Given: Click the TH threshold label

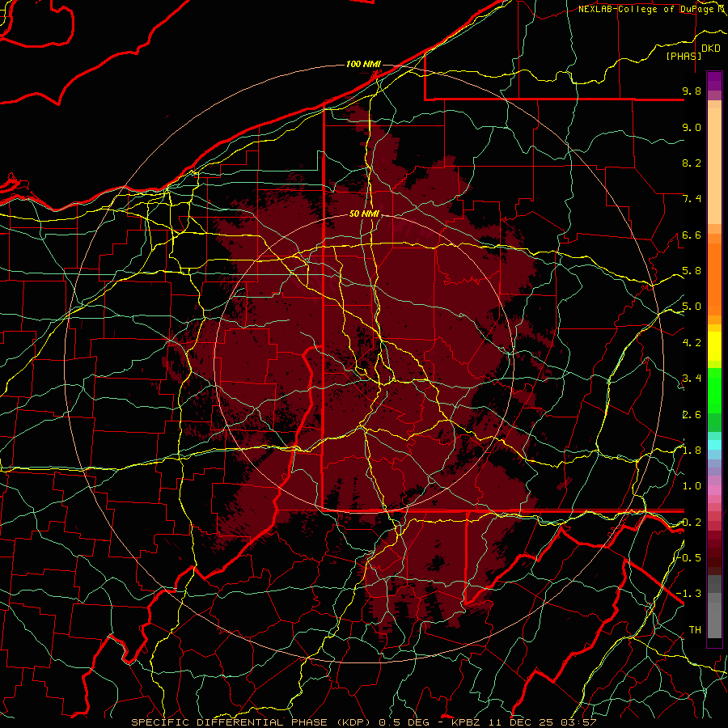Looking at the screenshot, I should (695, 629).
